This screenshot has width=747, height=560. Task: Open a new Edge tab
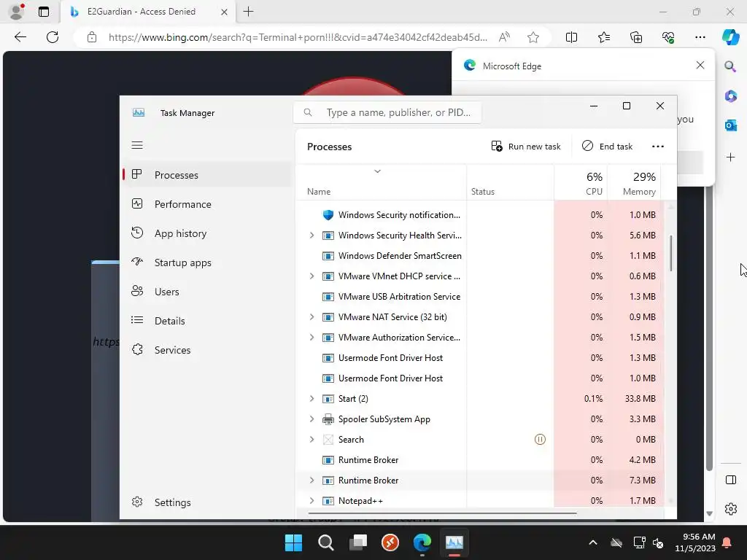pyautogui.click(x=248, y=12)
